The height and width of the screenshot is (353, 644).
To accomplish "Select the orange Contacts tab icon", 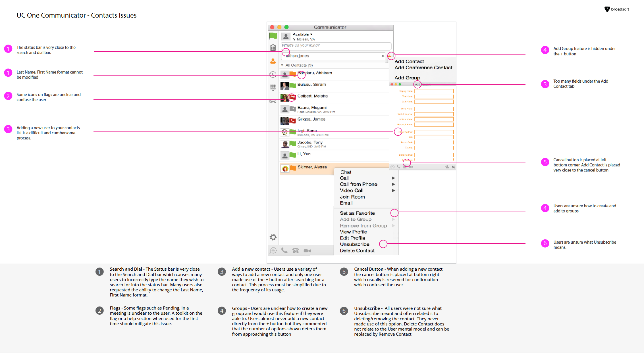I will (273, 61).
